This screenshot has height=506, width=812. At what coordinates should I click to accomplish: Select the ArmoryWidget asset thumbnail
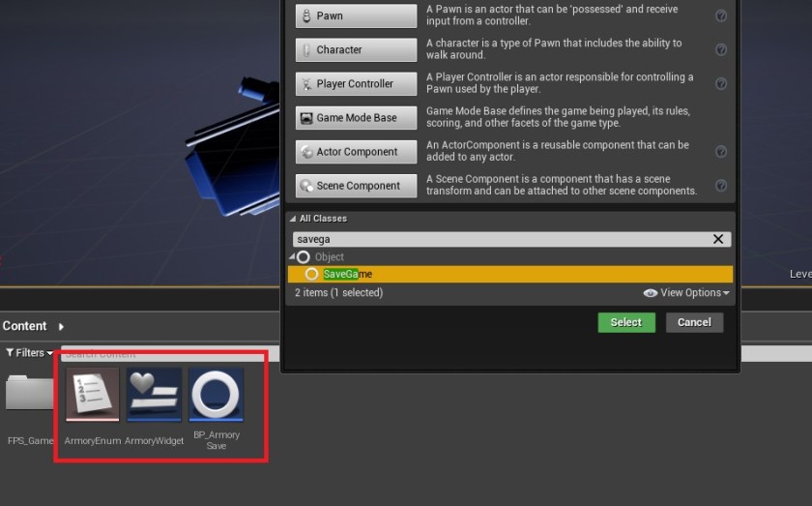coord(155,395)
